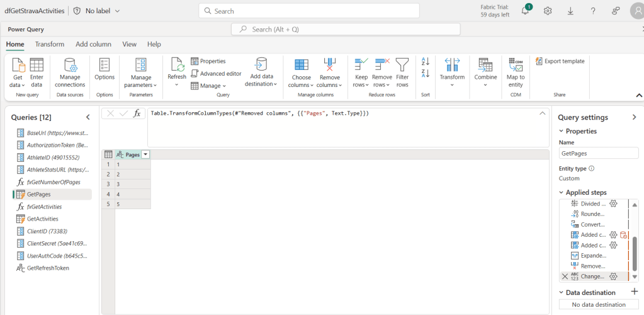
Task: Collapse the Queries pane
Action: point(88,117)
